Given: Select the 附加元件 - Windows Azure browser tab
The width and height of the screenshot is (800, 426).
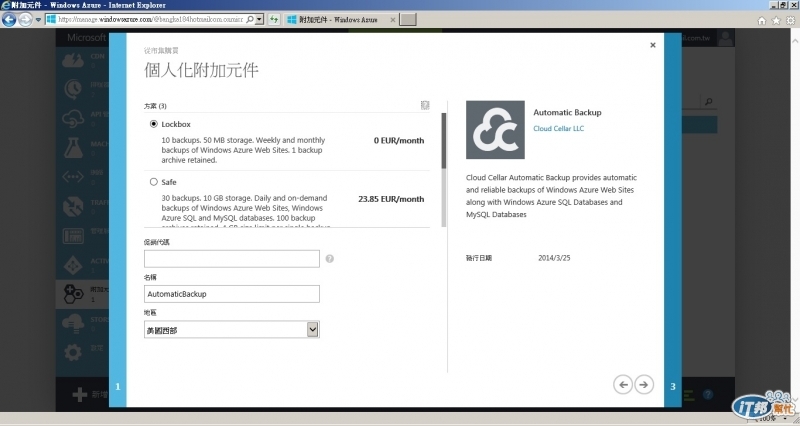Looking at the screenshot, I should point(339,19).
